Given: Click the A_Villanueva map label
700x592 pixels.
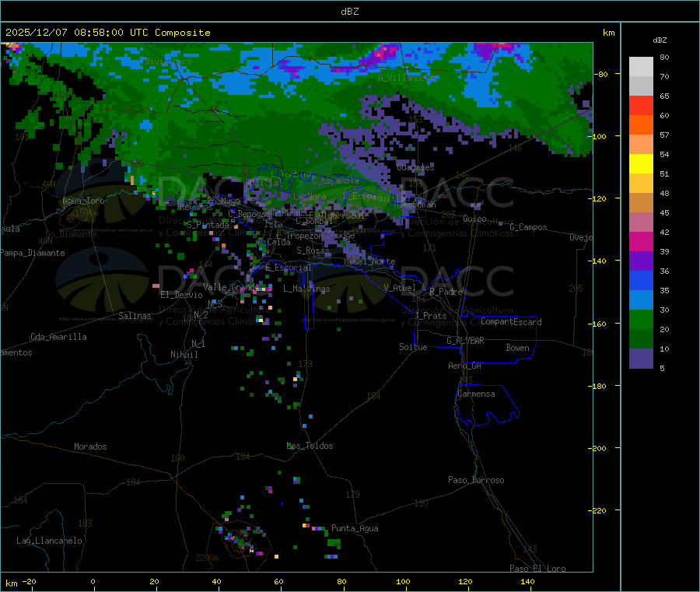Looking at the screenshot, I should (406, 78).
